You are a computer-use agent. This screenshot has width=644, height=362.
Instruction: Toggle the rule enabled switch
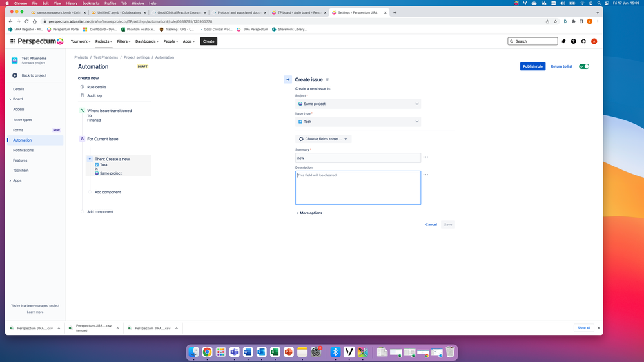tap(584, 66)
